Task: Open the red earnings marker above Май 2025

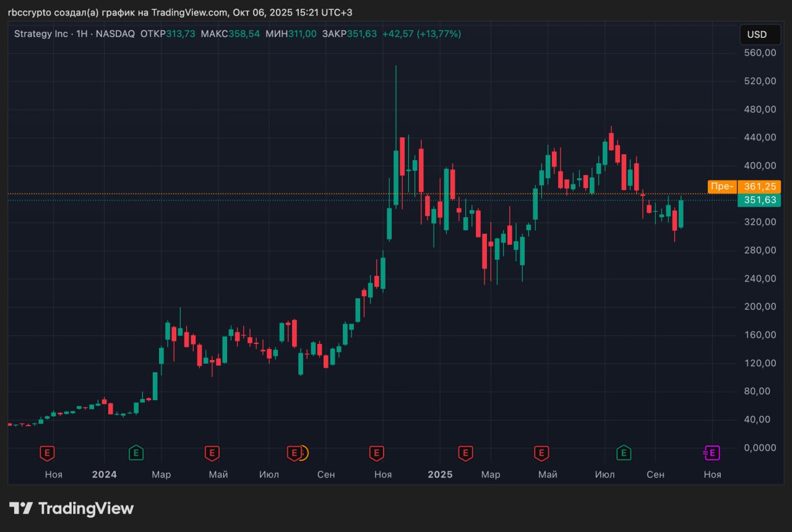Action: (x=541, y=453)
